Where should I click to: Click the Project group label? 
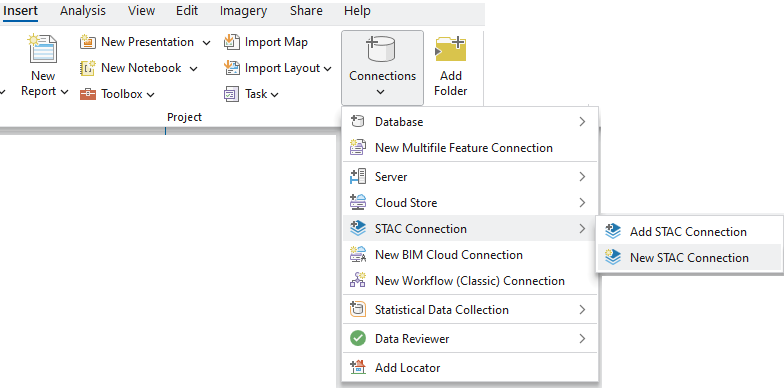coord(184,117)
